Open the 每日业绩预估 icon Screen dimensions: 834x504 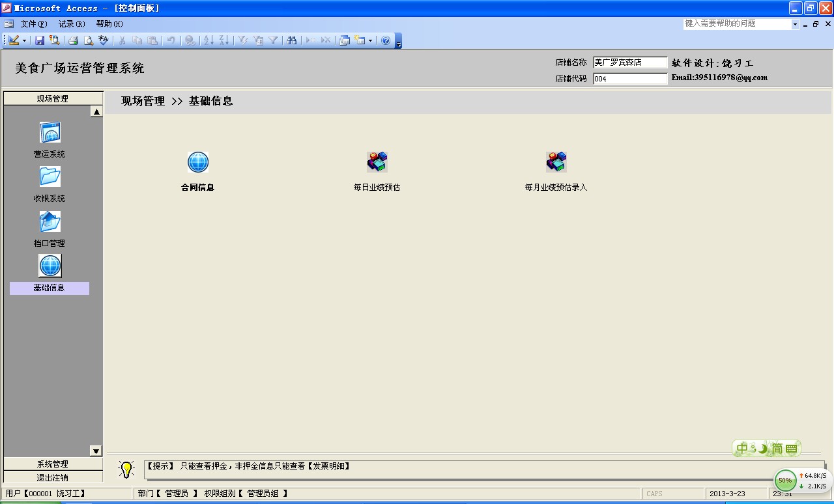click(377, 161)
